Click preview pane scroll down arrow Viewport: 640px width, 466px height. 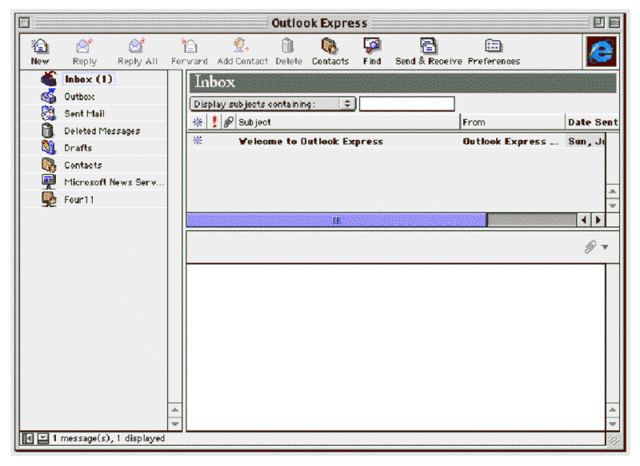point(612,424)
